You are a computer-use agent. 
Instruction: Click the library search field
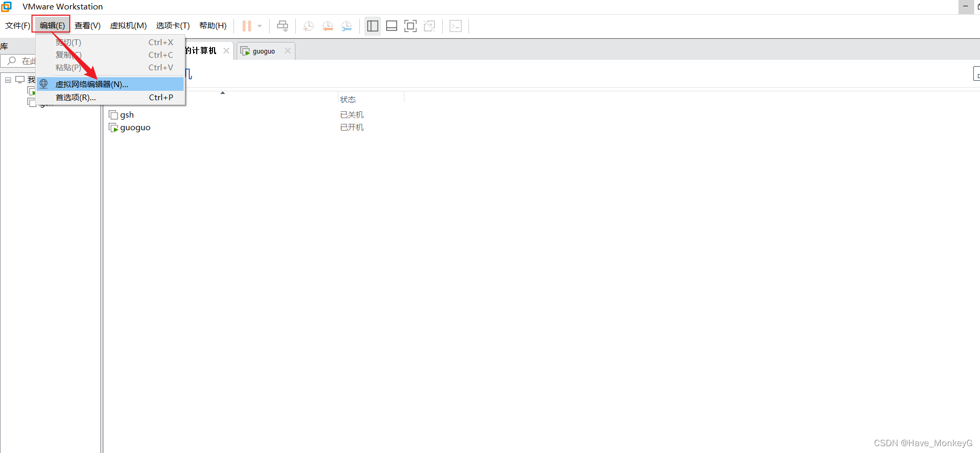[x=19, y=61]
